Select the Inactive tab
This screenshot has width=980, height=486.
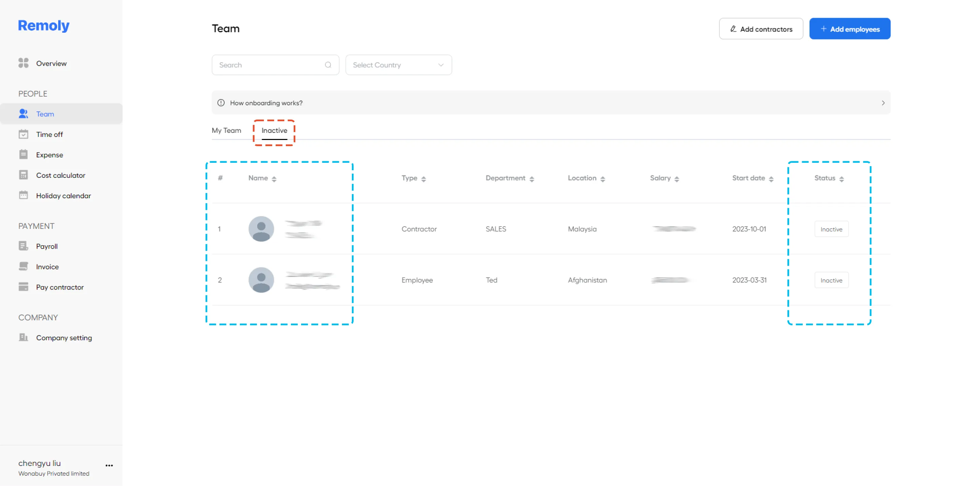[274, 130]
